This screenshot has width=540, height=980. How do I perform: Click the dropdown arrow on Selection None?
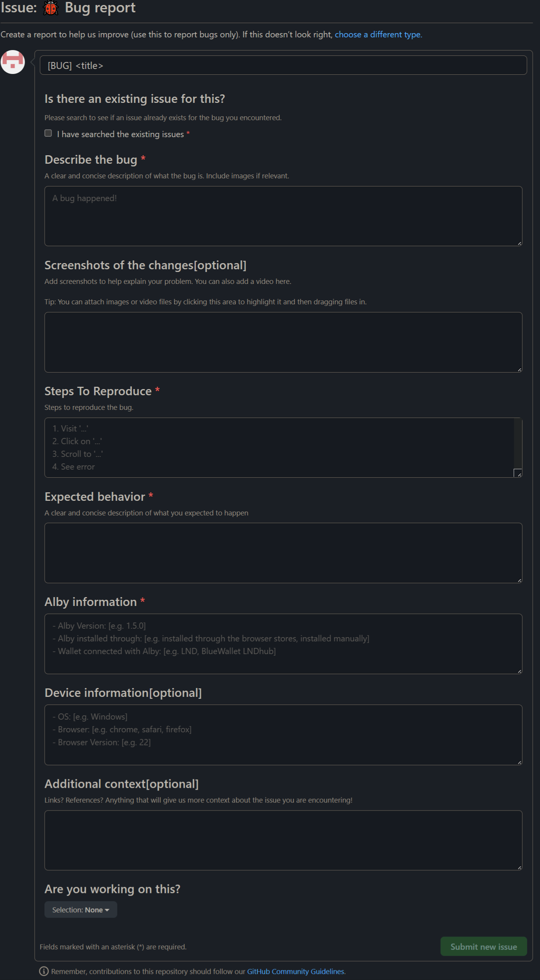107,910
